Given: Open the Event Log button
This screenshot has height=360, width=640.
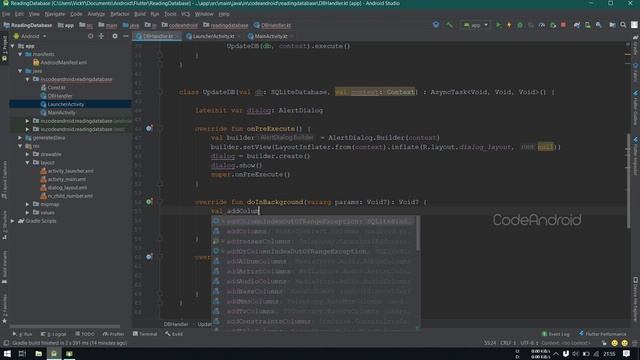Looking at the screenshot, I should click(556, 334).
